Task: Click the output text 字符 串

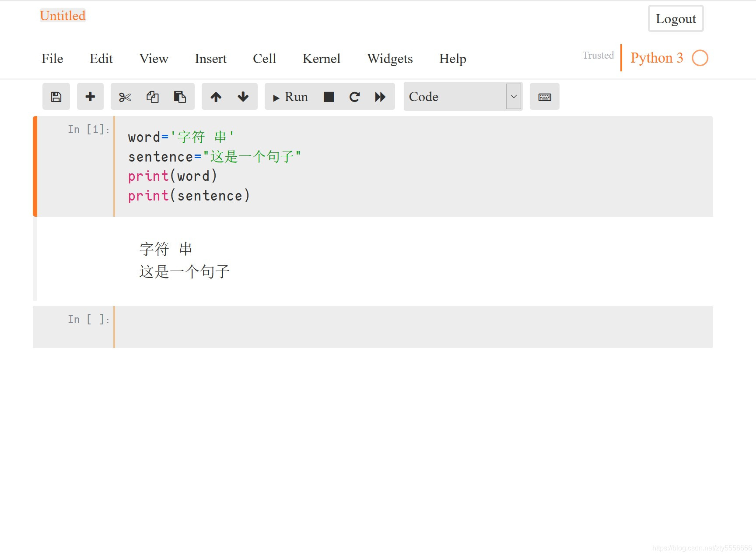Action: click(x=166, y=249)
